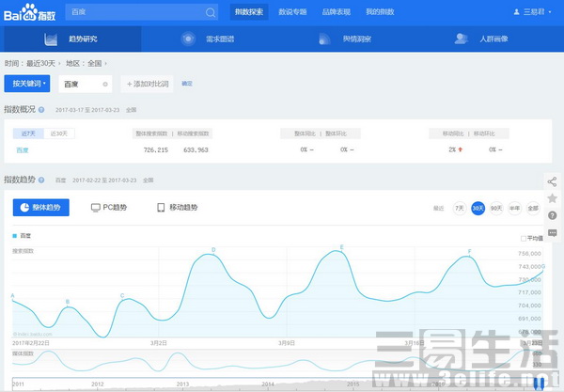Click chart marker F
564x392 pixels.
469,251
